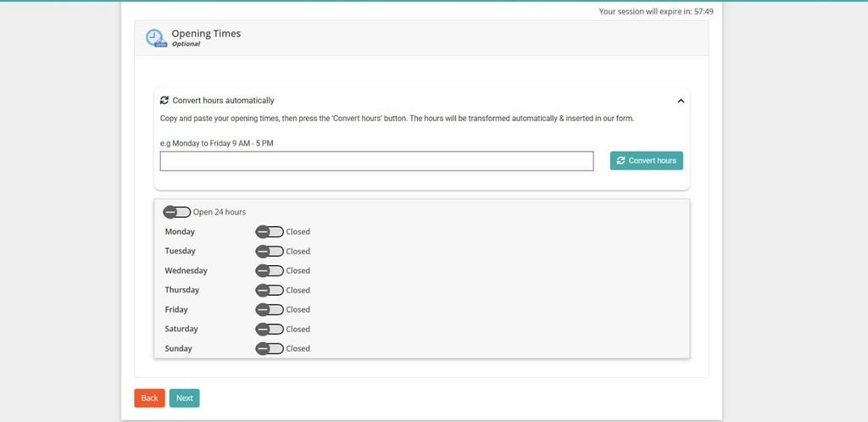
Task: Turn on the Thursday toggle
Action: 270,290
